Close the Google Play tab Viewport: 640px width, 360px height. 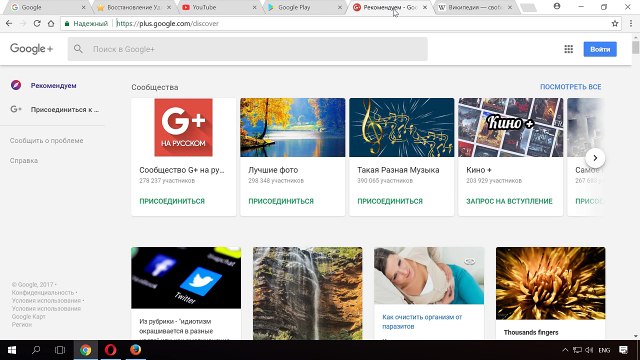tap(340, 7)
